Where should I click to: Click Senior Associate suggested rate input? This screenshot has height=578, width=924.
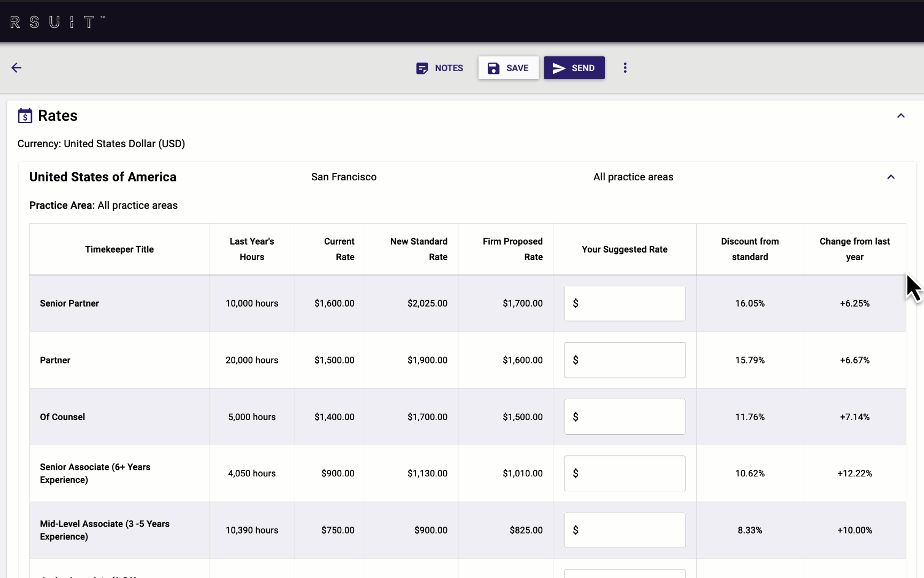click(x=625, y=474)
